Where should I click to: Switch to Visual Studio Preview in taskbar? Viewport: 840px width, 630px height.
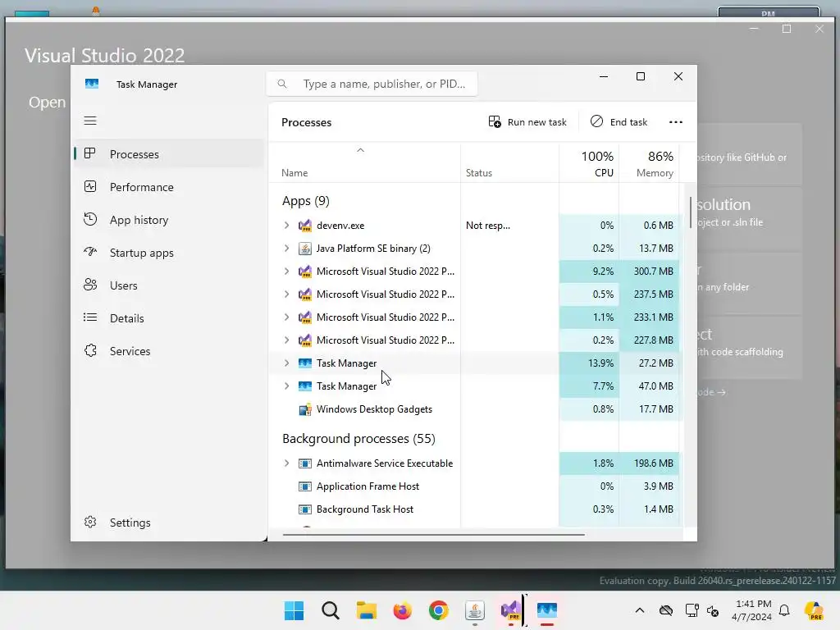tap(510, 610)
